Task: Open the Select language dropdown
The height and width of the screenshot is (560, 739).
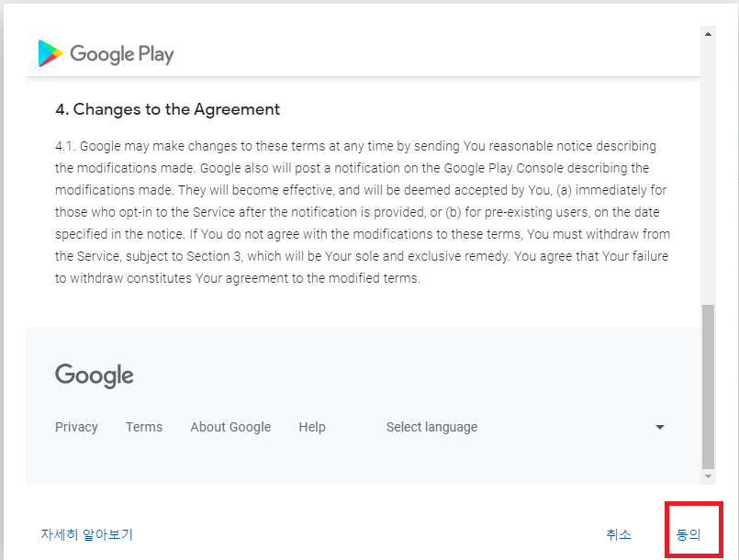Action: (526, 427)
